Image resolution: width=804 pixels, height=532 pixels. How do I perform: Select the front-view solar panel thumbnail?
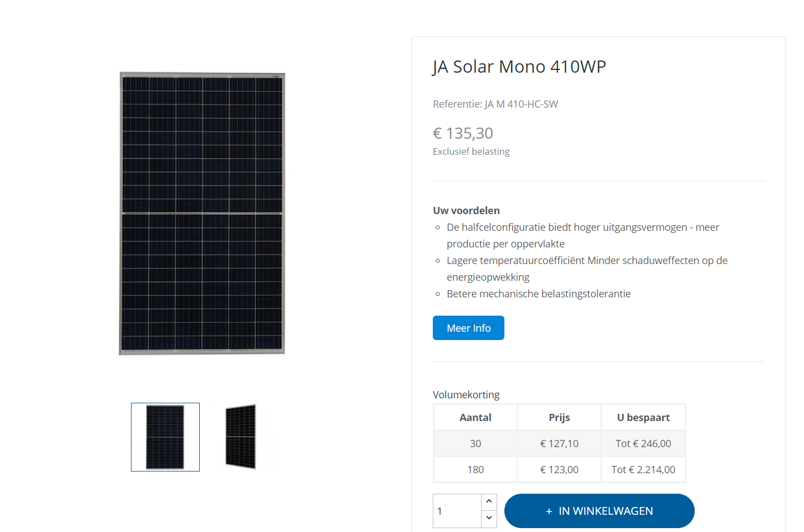[x=165, y=437]
